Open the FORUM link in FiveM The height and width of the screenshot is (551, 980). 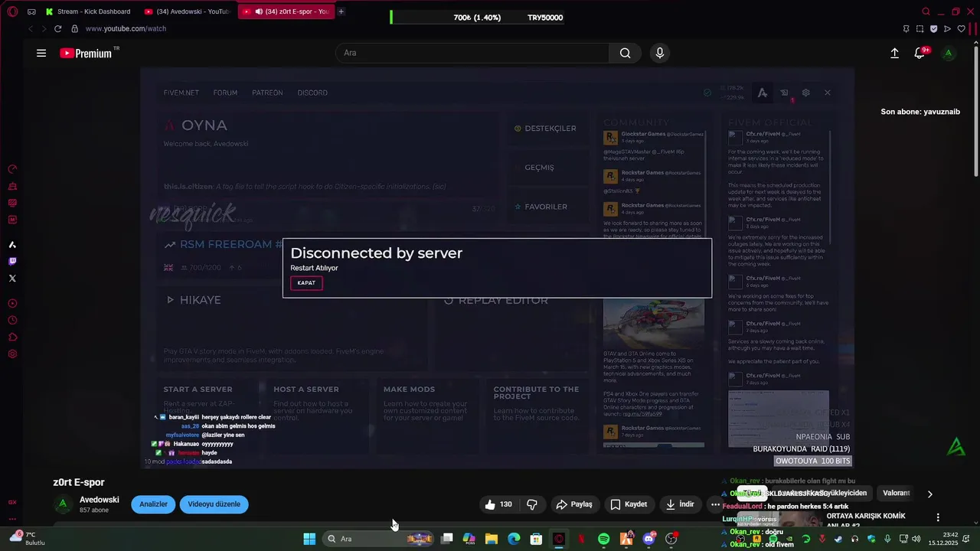[225, 93]
